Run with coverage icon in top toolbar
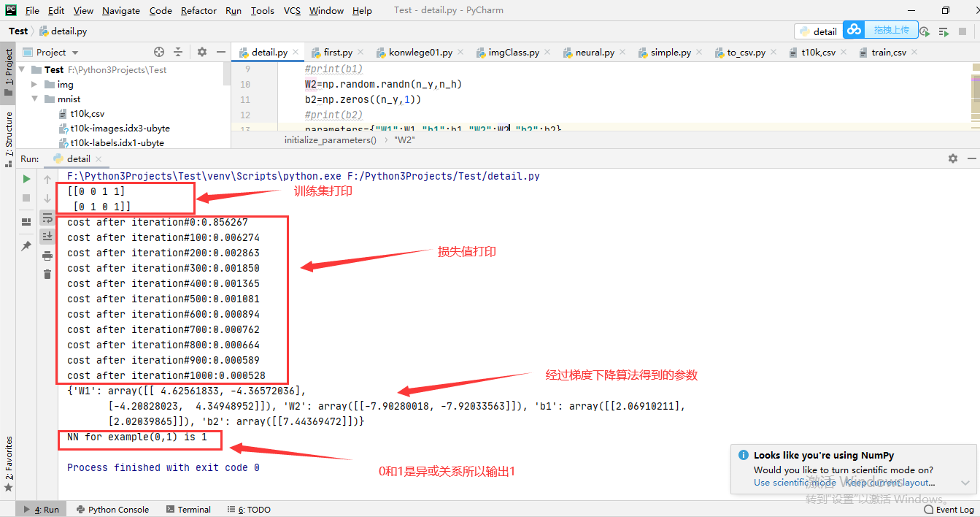Screen dimensions: 980x517 (925, 31)
